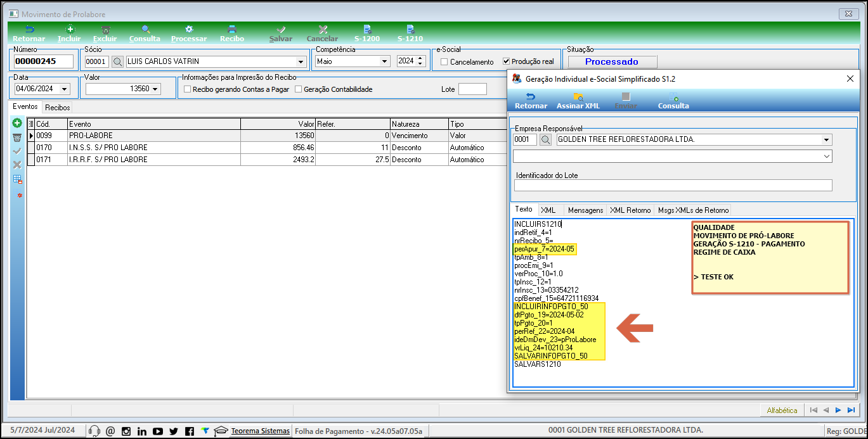Open the Mensagens tab
Screen dimensions: 868x439
click(x=586, y=210)
